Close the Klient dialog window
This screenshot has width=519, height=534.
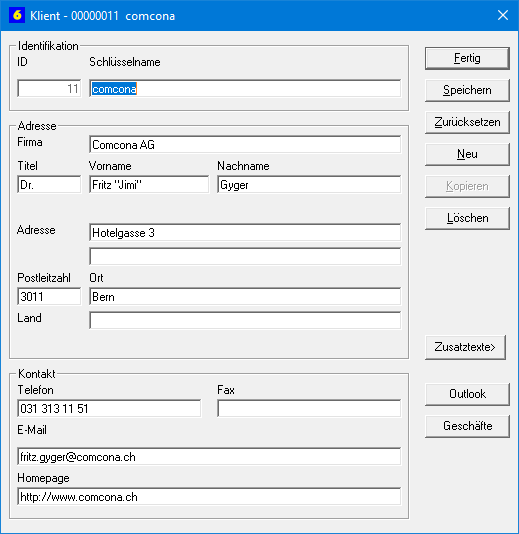click(x=503, y=15)
